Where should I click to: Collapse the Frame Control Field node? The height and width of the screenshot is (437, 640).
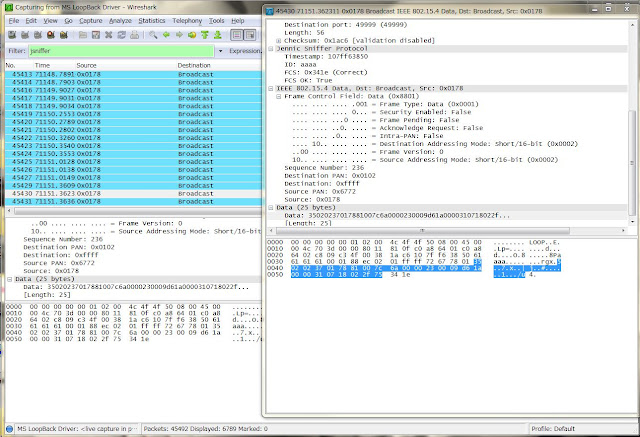click(279, 97)
